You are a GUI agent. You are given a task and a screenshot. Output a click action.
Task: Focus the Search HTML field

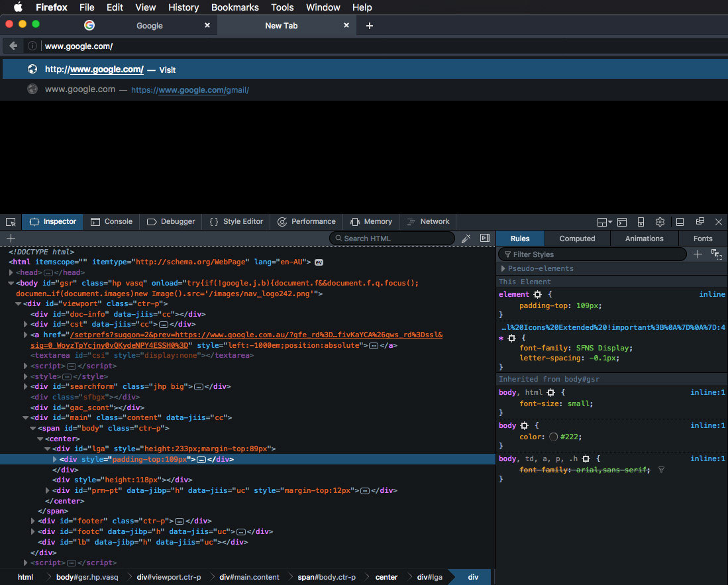392,239
